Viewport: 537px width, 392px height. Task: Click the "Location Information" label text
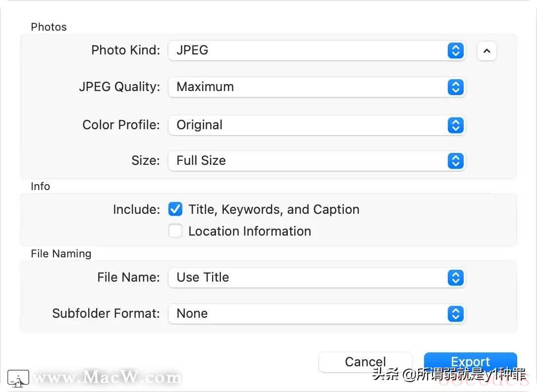click(250, 231)
